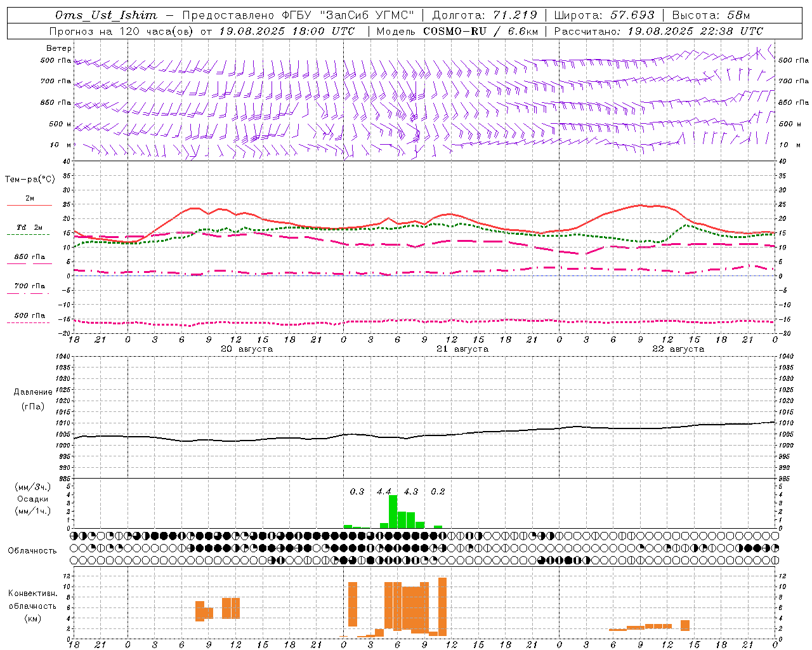812x650 pixels.
Task: Click the Тем-ра(°C) axis title
Action: pyautogui.click(x=30, y=180)
